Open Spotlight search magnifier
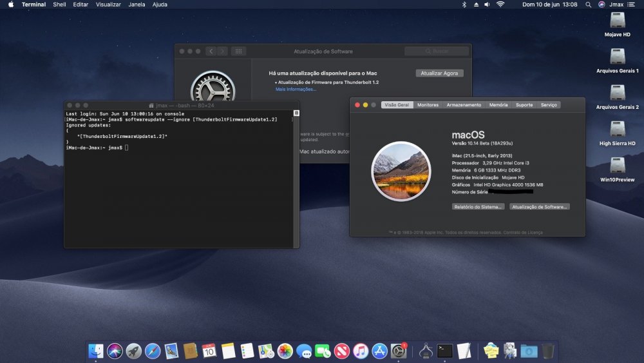 tap(588, 5)
